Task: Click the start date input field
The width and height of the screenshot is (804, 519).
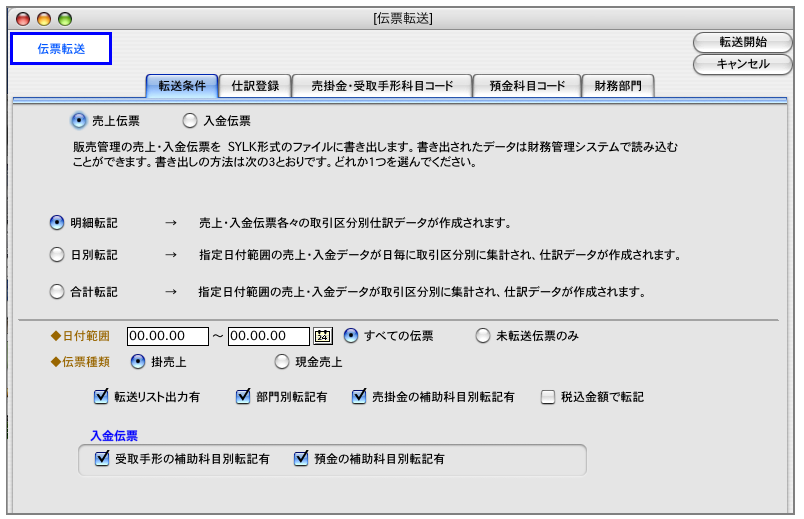Action: click(168, 336)
